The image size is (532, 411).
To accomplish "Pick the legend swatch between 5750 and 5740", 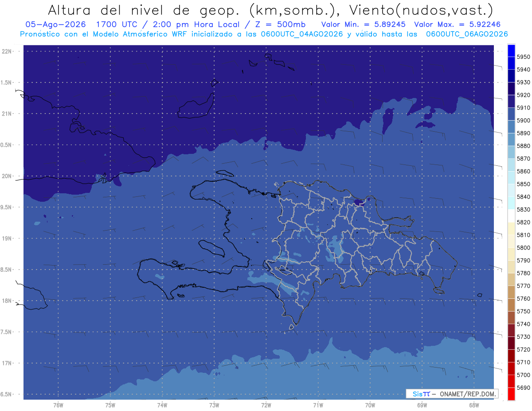I will pos(511,317).
